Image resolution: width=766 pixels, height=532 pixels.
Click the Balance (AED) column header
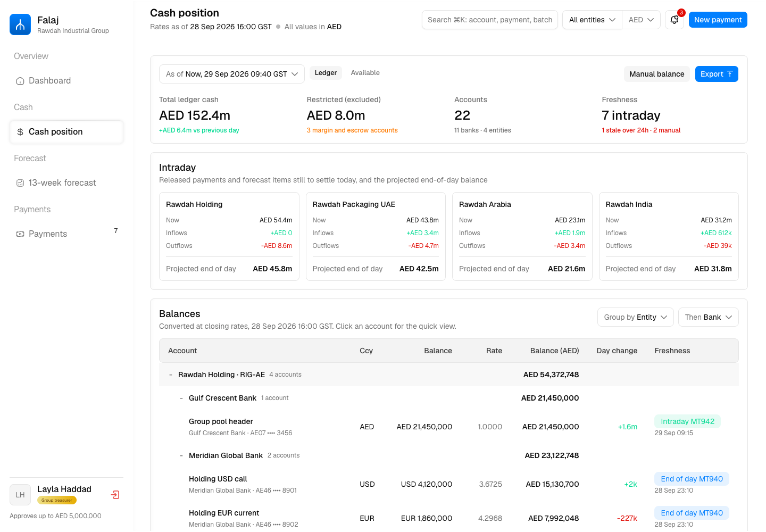pyautogui.click(x=554, y=351)
